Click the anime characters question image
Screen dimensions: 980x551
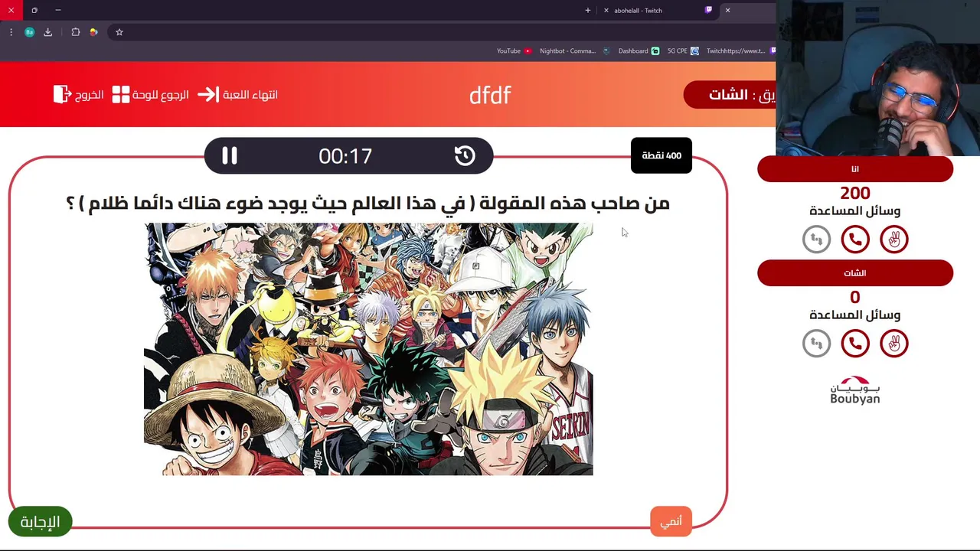coord(368,349)
